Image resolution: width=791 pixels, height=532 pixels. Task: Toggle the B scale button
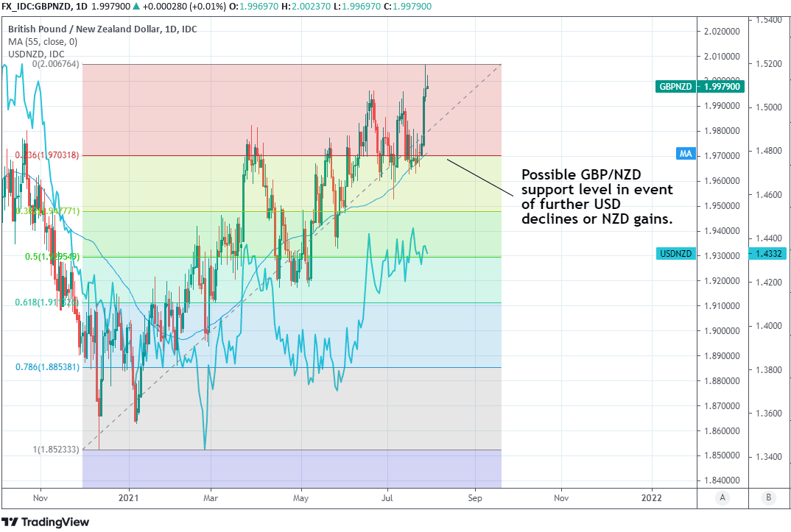pos(768,497)
